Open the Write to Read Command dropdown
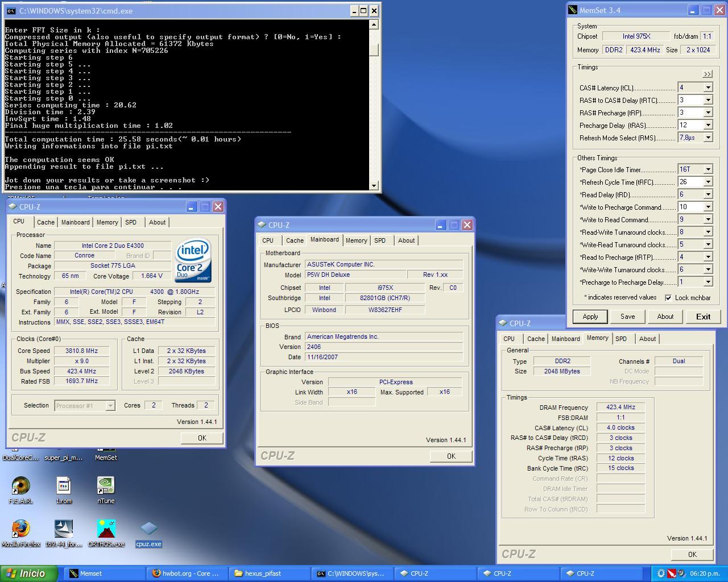This screenshot has height=582, width=728. pos(708,219)
